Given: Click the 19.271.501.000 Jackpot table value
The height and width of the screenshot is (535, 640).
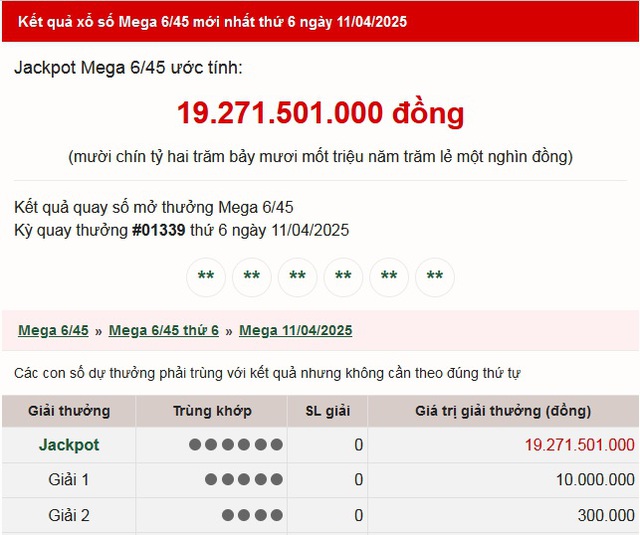Looking at the screenshot, I should [x=580, y=445].
